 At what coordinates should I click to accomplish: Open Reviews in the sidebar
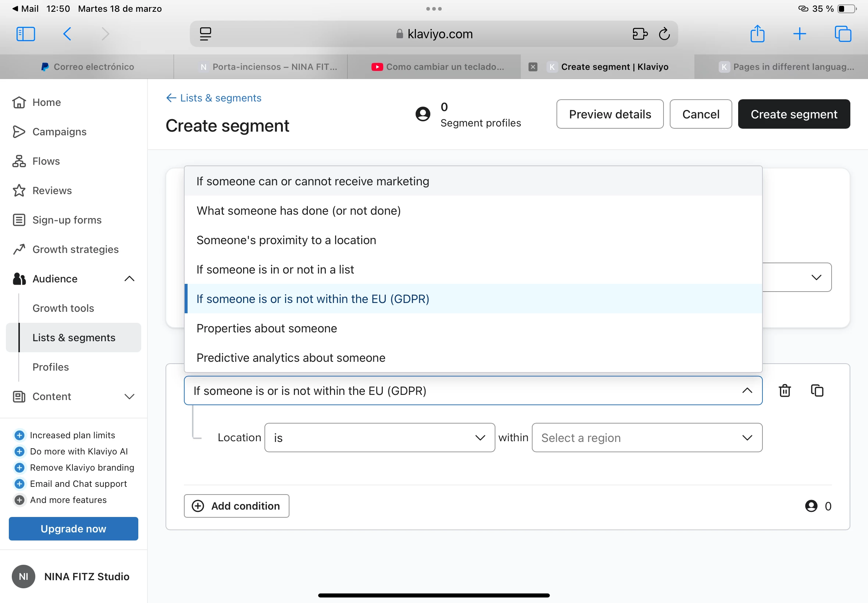coord(42,191)
